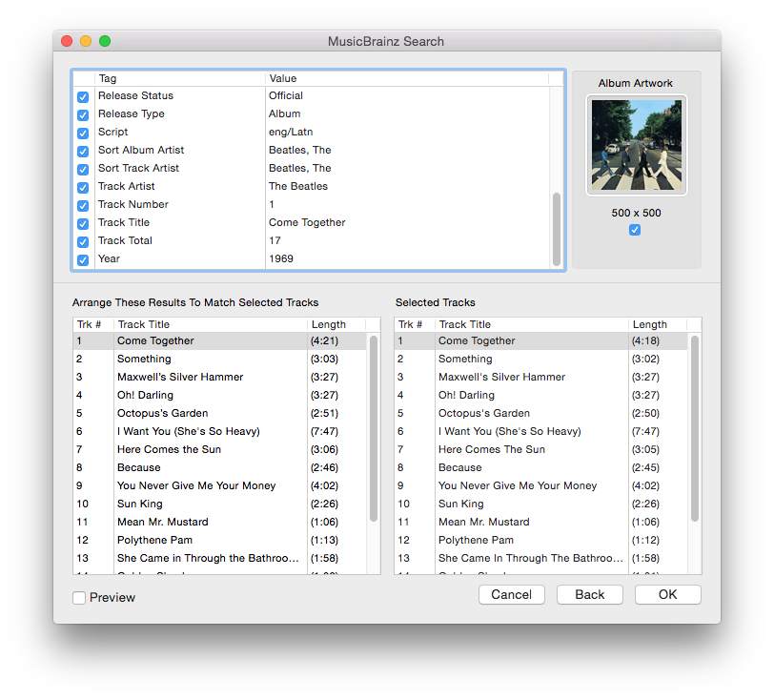Screen dimensions: 774x700
Task: Enable the Preview checkbox
Action: pos(79,597)
